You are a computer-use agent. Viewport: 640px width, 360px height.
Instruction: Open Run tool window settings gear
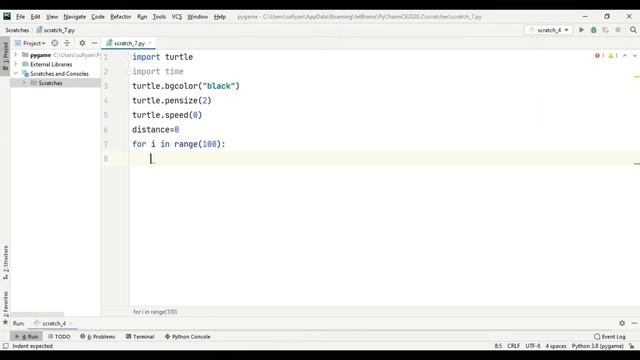(622, 323)
